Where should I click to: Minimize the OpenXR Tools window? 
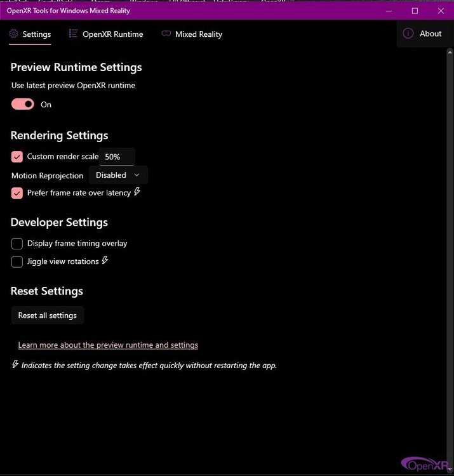(x=389, y=11)
